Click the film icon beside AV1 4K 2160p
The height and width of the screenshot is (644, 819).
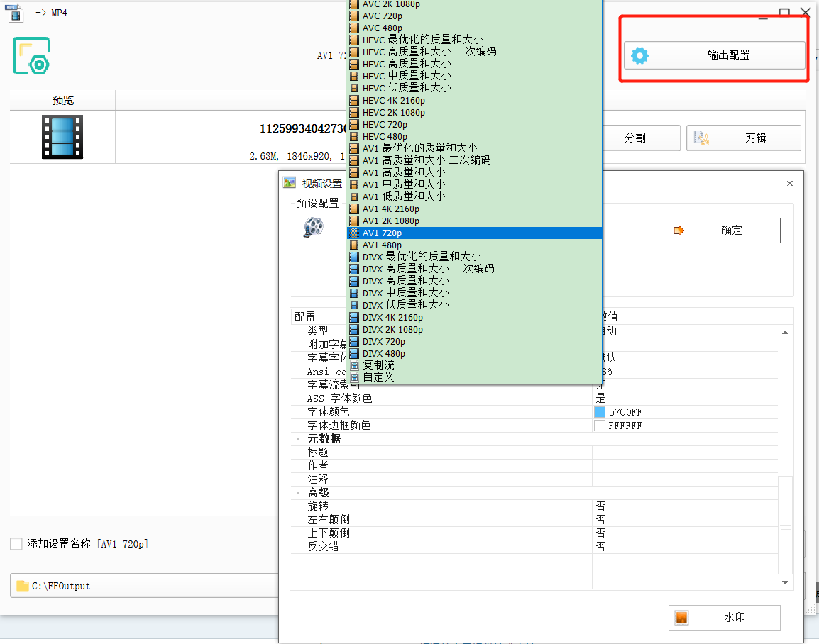(354, 209)
